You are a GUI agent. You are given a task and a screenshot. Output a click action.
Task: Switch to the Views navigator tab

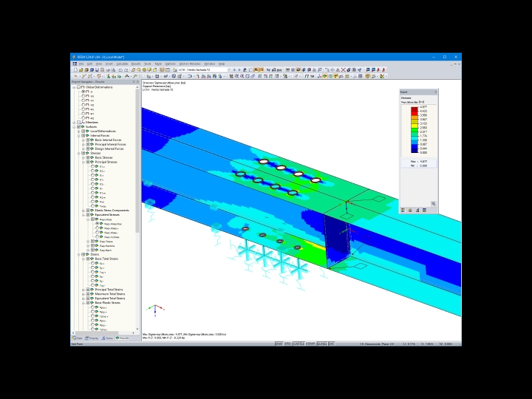pyautogui.click(x=107, y=338)
